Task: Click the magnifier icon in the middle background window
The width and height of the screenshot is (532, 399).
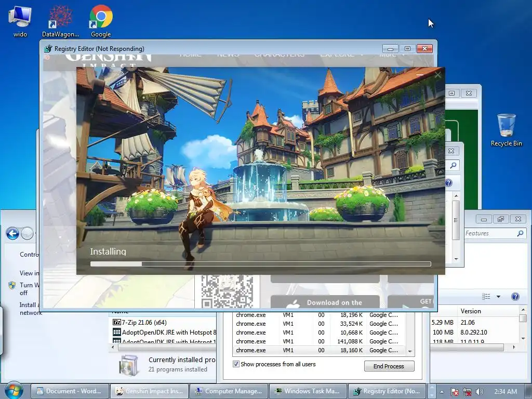Action: [453, 166]
